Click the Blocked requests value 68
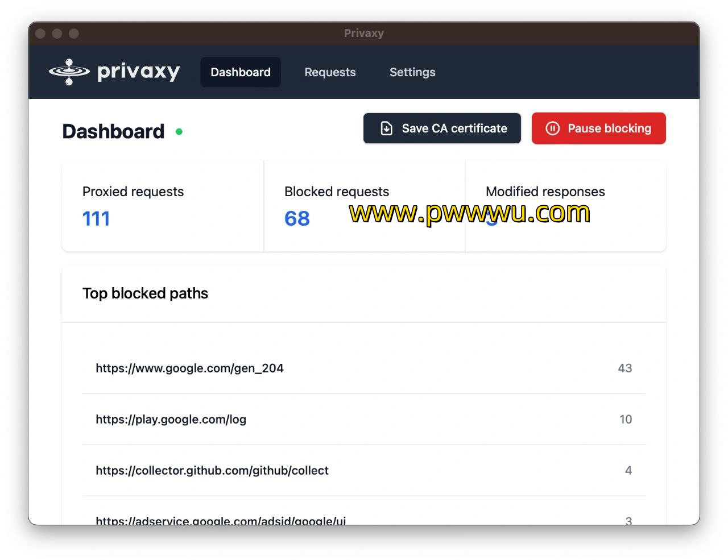The image size is (728, 560). click(x=297, y=219)
